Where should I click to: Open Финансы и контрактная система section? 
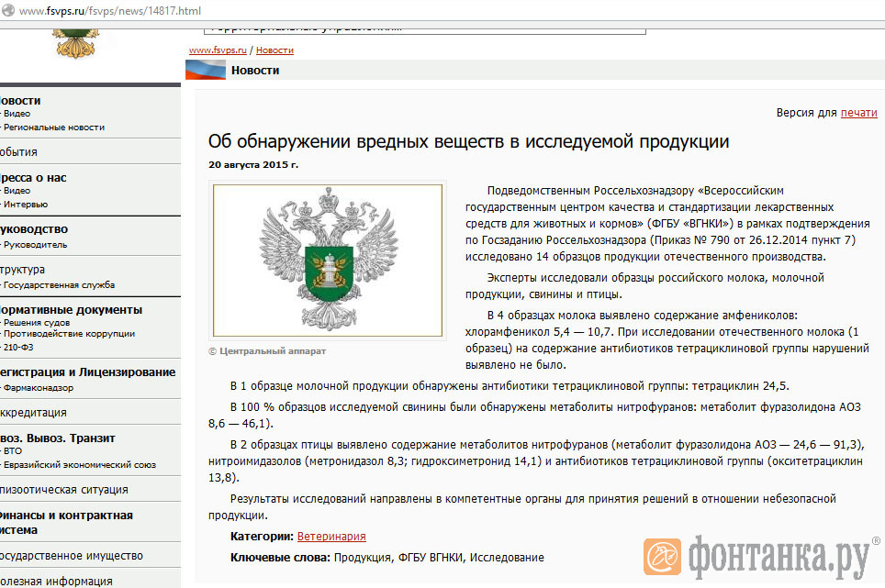coord(67,523)
